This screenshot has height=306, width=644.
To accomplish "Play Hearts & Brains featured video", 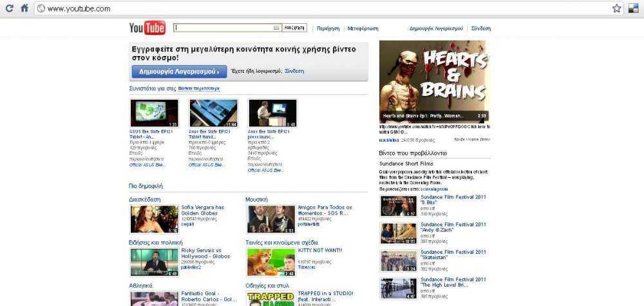I will coord(435,81).
